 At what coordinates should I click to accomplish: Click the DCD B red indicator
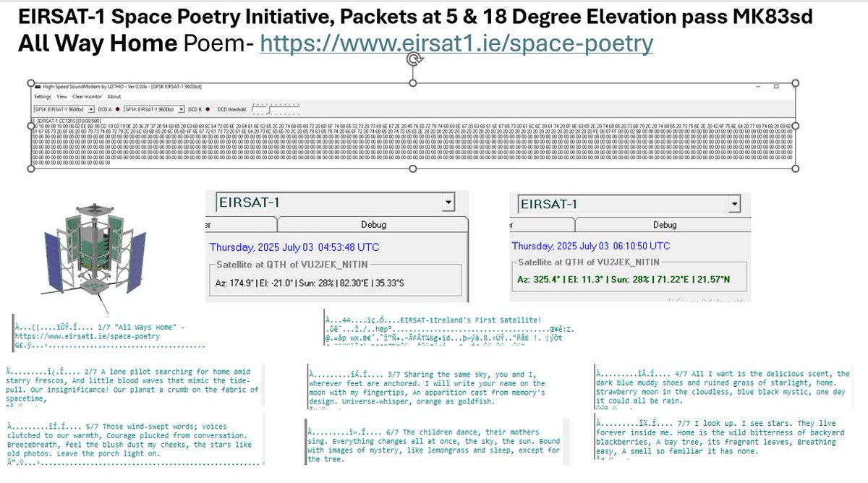coord(208,109)
